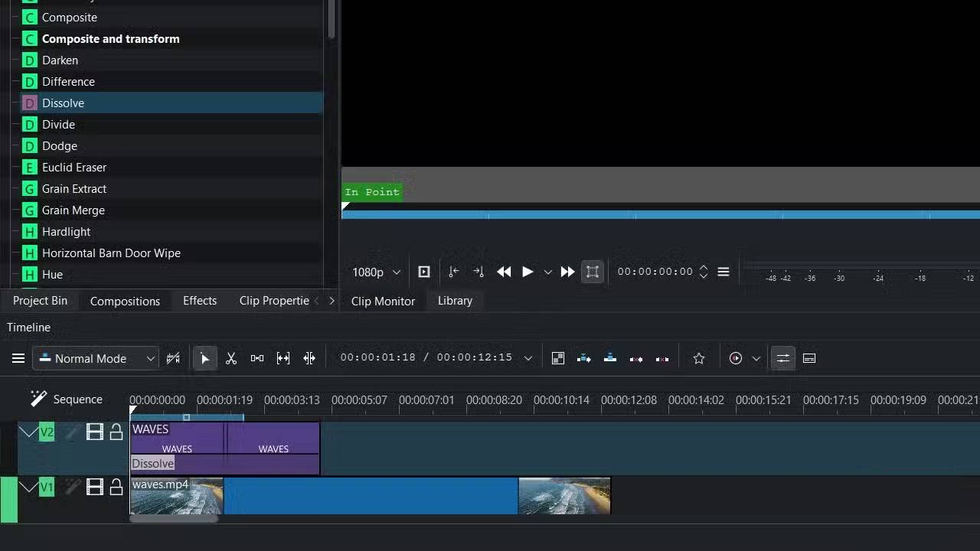Click the Sequence magic wand icon

(38, 399)
